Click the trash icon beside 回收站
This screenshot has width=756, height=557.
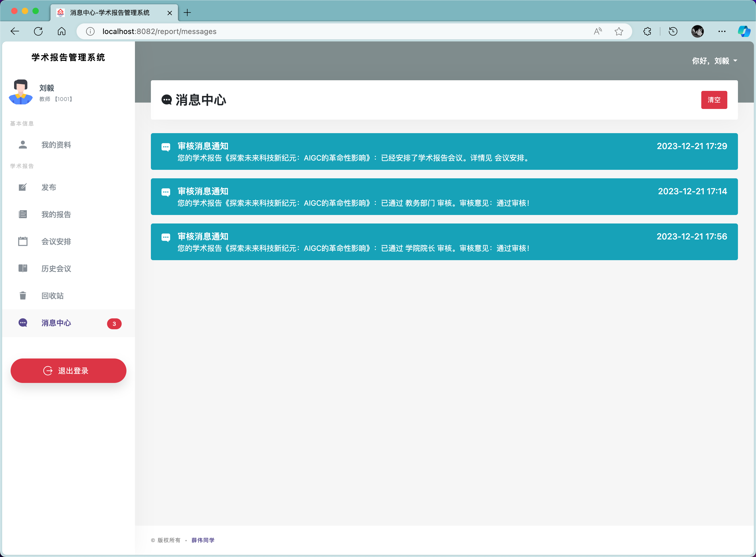(23, 296)
